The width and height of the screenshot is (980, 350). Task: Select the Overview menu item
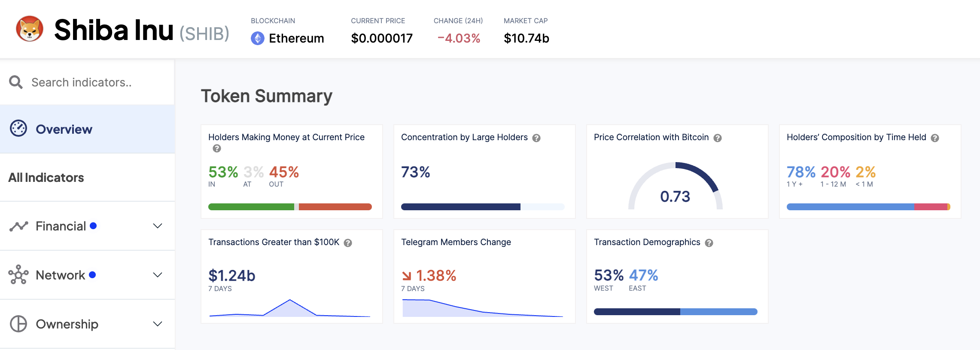pos(87,129)
